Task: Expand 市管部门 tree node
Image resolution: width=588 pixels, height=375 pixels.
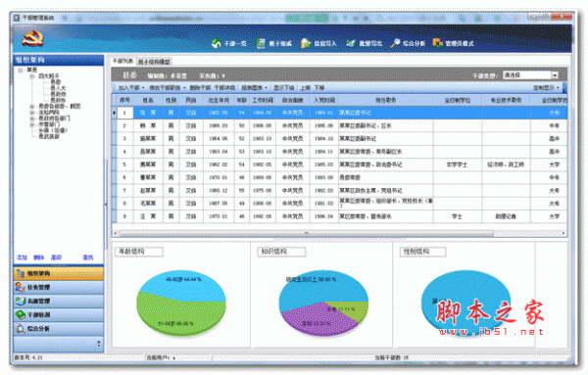Action: 32,124
